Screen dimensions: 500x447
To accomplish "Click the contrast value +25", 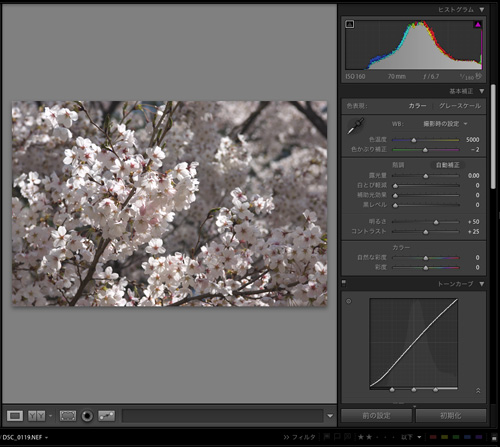I will point(473,231).
